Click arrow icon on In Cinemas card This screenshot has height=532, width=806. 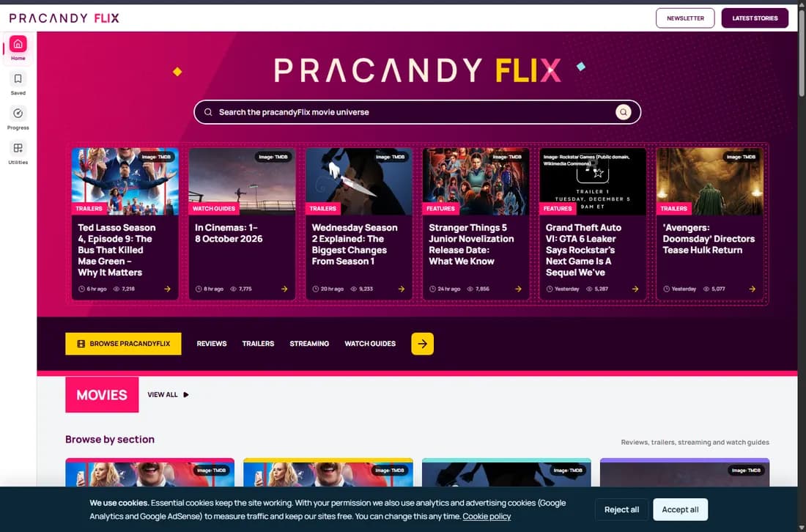284,289
